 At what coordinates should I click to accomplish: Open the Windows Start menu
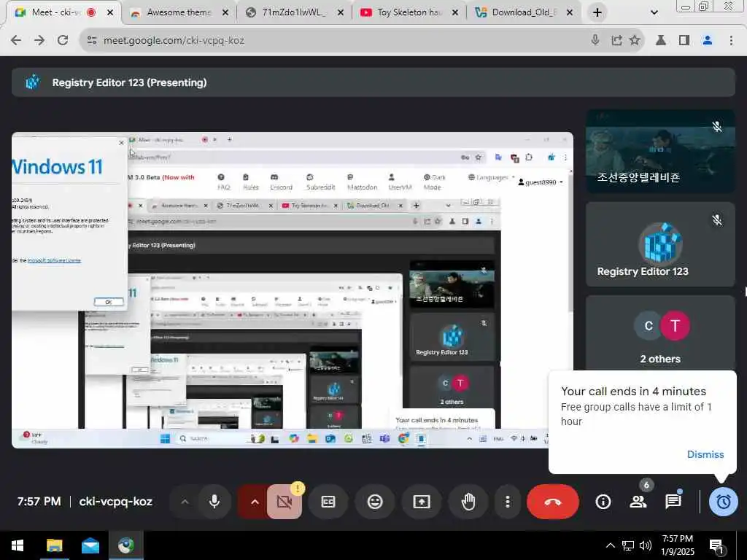click(18, 545)
